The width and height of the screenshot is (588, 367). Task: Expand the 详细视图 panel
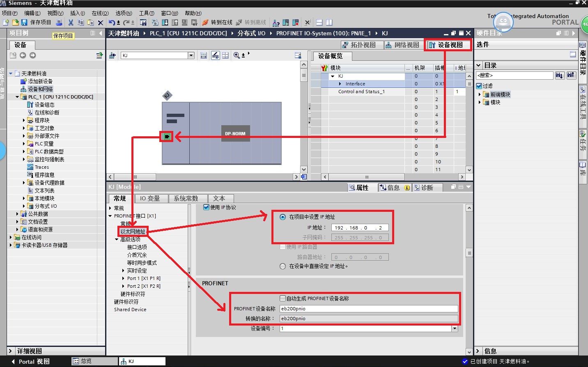coord(11,351)
